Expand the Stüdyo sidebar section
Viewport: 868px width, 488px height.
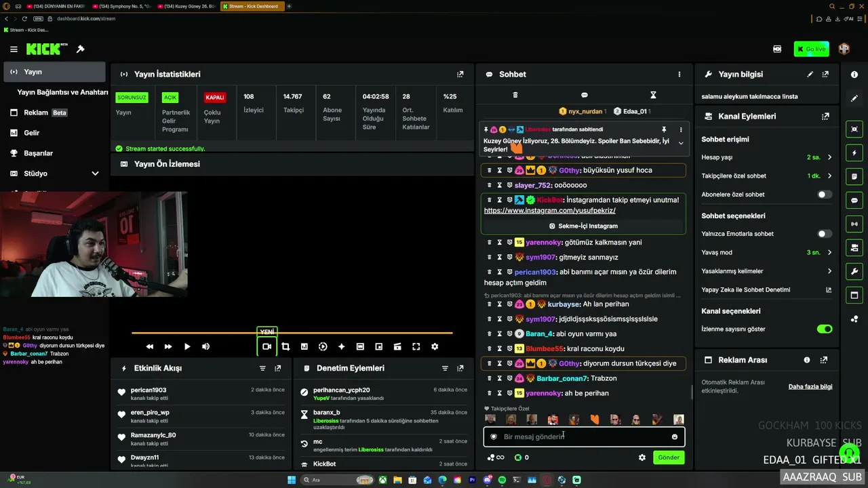click(54, 174)
